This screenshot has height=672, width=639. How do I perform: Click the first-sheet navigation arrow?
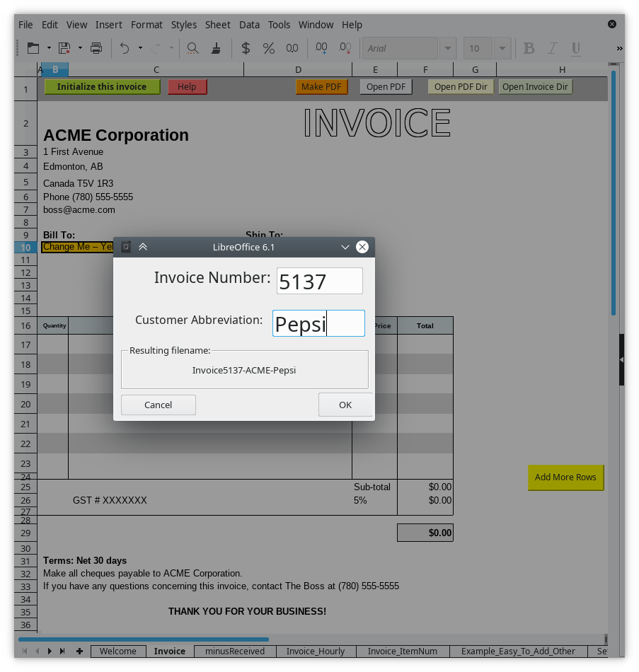coord(25,651)
